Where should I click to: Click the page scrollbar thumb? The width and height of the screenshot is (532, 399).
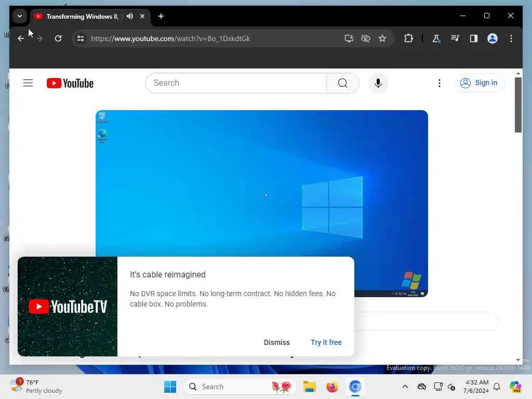pyautogui.click(x=518, y=105)
